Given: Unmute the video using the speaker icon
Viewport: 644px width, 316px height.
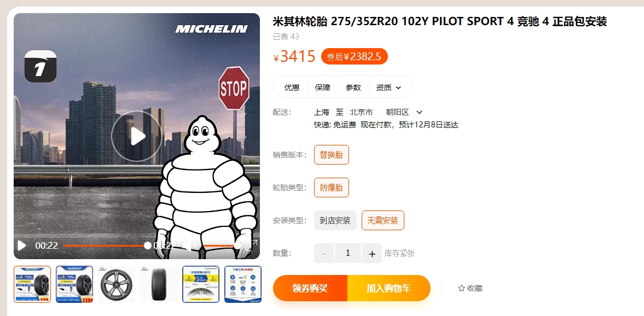Looking at the screenshot, I should 190,245.
